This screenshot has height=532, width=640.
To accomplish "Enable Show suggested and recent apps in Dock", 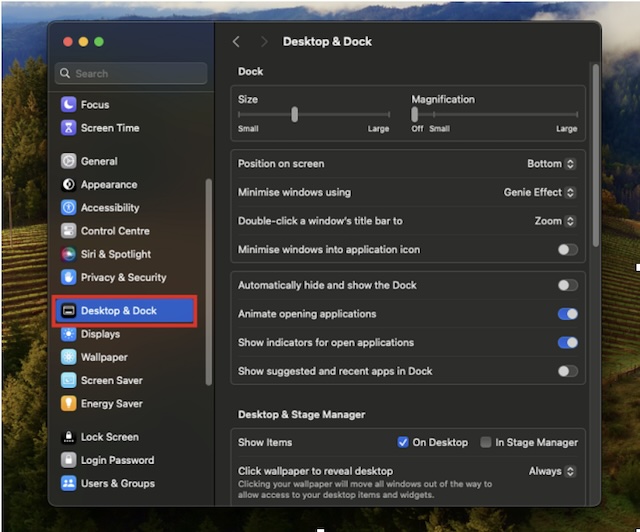I will pyautogui.click(x=568, y=371).
